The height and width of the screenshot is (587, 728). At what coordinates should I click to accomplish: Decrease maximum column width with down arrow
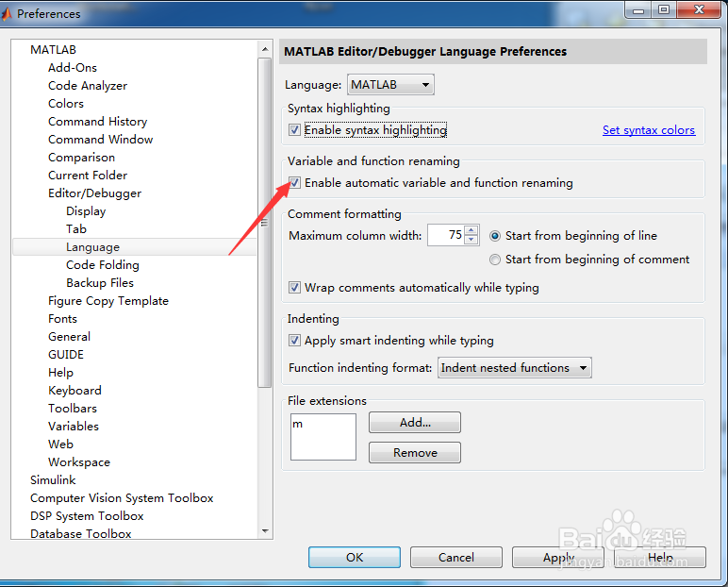click(x=472, y=239)
